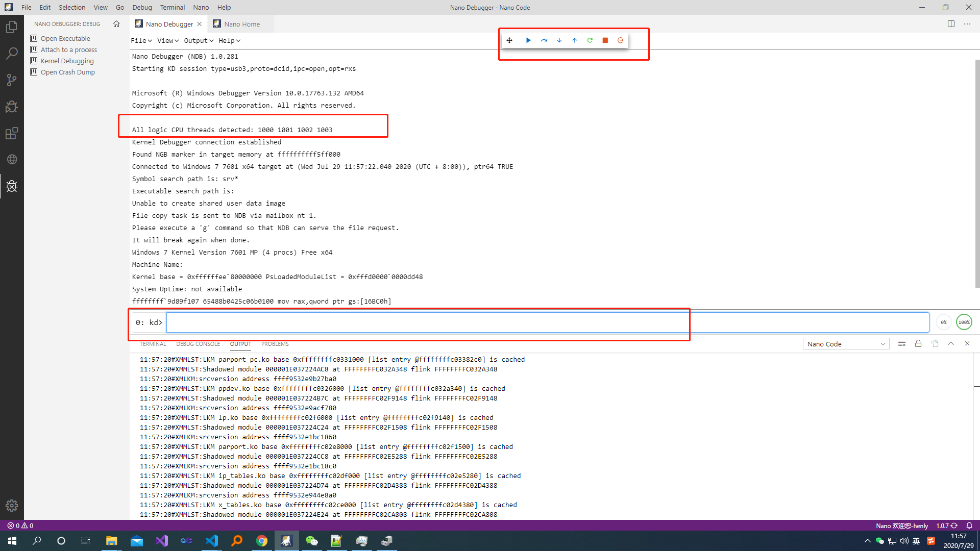Click the Nano 欢迎您-henly status item

[x=902, y=525]
